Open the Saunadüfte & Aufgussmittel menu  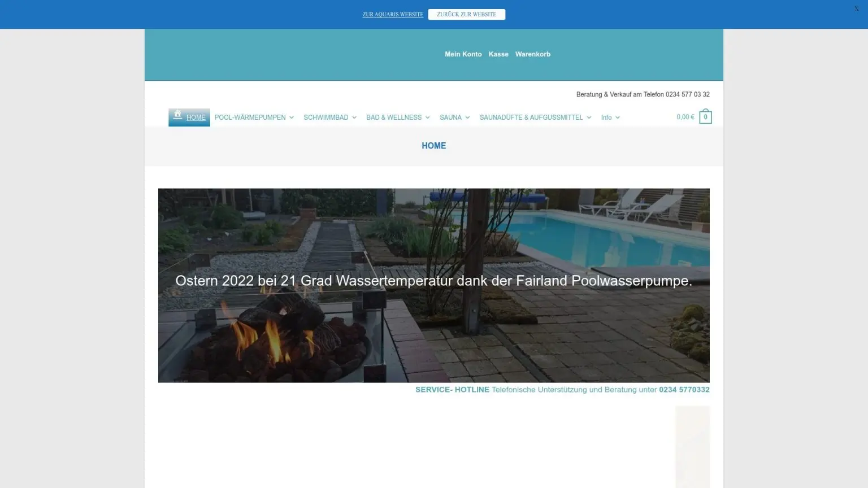pyautogui.click(x=531, y=117)
